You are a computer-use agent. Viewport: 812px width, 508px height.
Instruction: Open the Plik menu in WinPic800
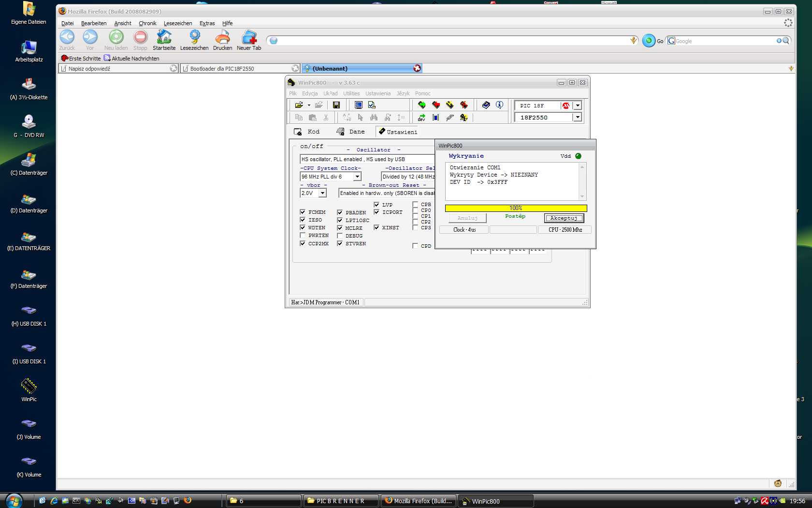pos(293,93)
